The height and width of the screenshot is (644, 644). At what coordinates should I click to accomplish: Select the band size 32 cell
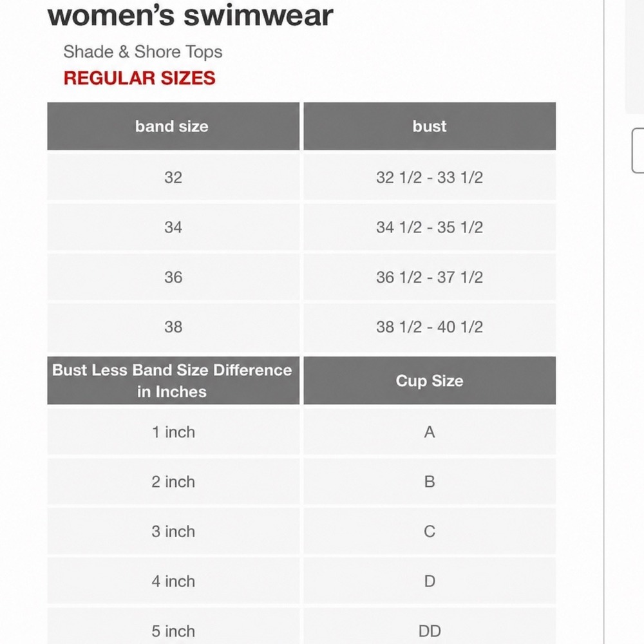click(x=173, y=178)
